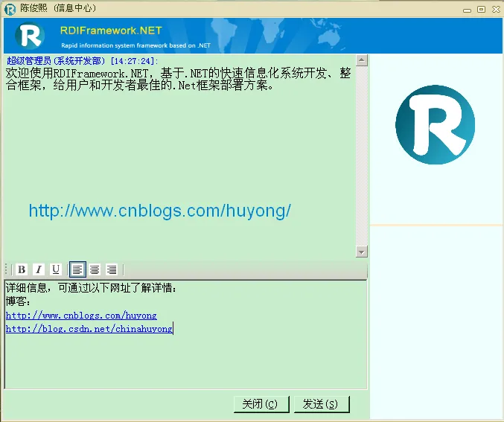Click the 关闭(C) button
504x422 pixels.
pyautogui.click(x=261, y=404)
